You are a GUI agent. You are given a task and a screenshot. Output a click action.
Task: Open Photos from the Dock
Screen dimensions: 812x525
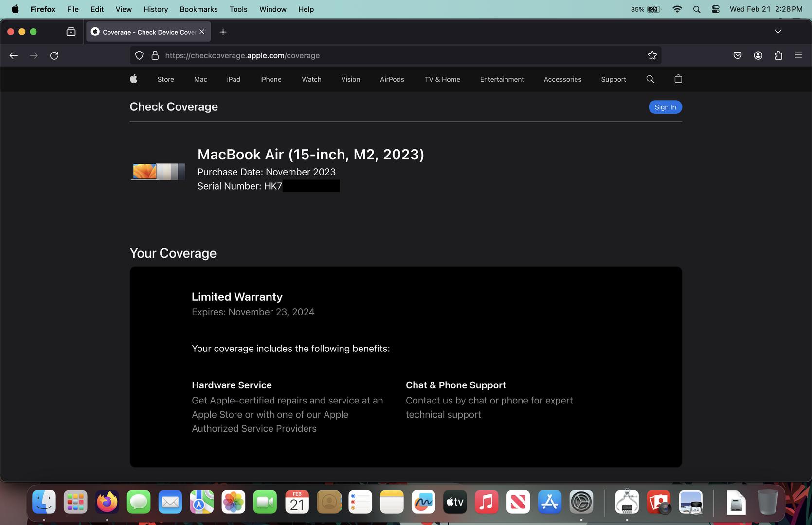(x=234, y=502)
